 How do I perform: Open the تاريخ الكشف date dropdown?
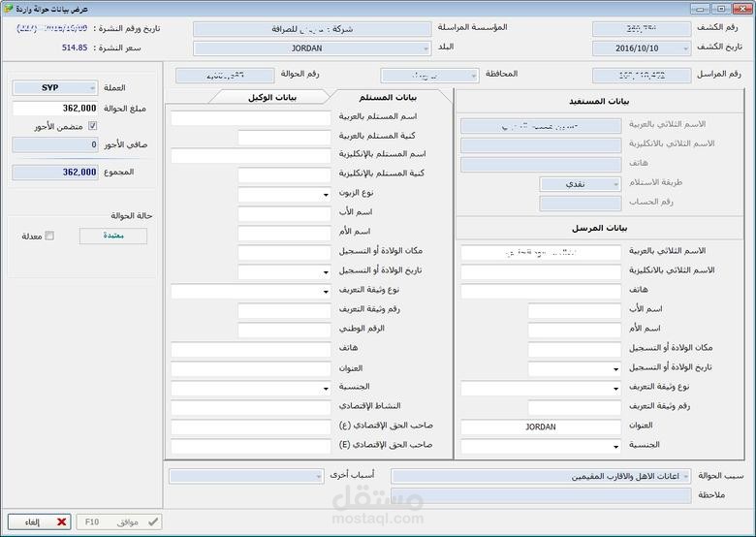[x=685, y=48]
